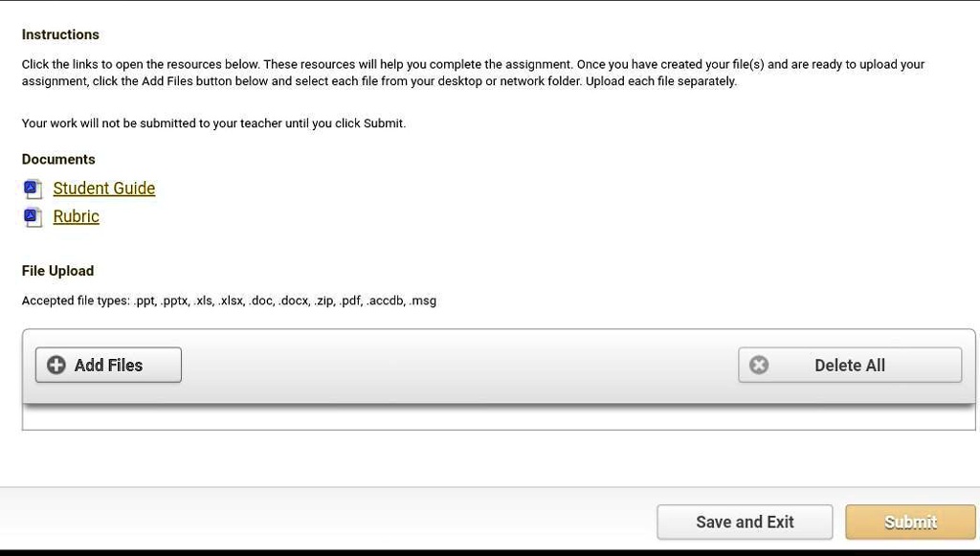The width and height of the screenshot is (980, 556).
Task: Click the gray X badge in Delete All button
Action: tap(759, 365)
